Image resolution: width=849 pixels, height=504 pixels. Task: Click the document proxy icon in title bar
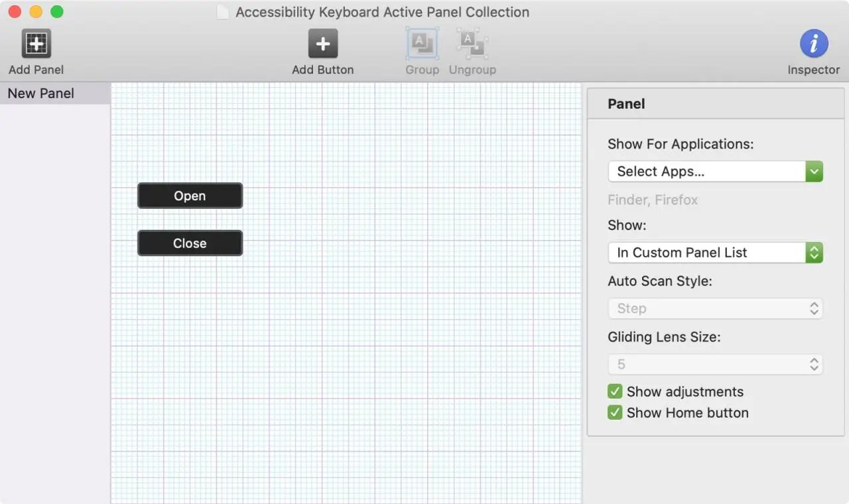[223, 13]
